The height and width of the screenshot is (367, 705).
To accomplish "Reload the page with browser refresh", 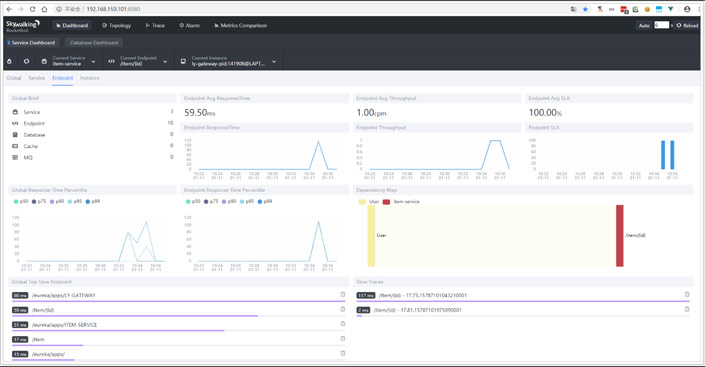I will (32, 9).
